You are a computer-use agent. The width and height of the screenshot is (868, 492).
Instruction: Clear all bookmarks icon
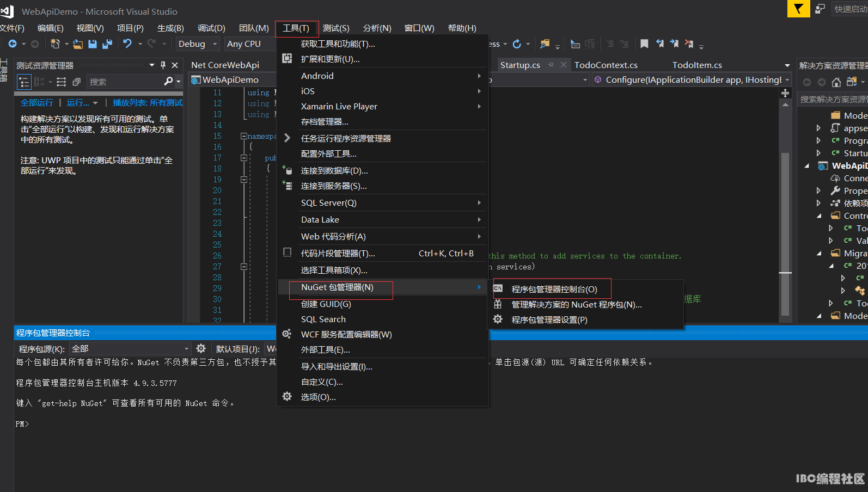point(689,44)
